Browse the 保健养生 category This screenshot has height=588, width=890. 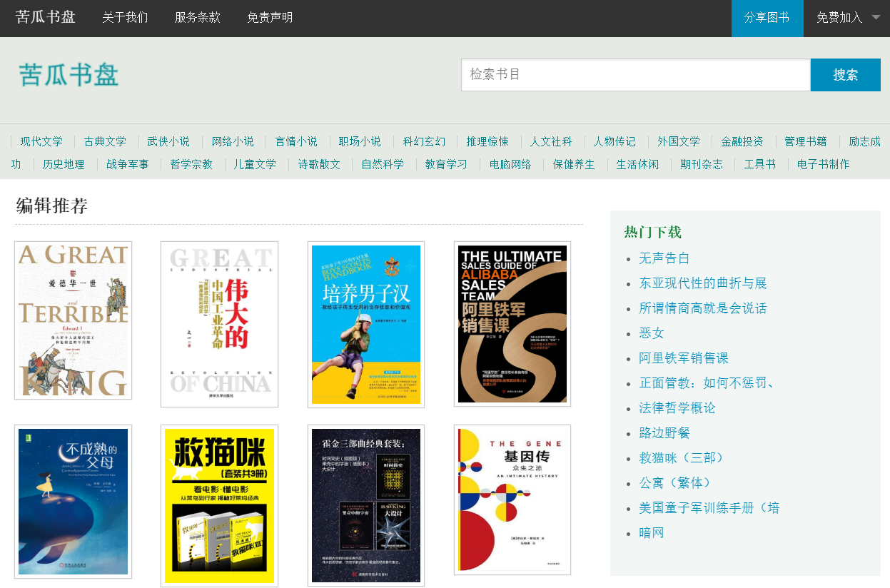[574, 164]
